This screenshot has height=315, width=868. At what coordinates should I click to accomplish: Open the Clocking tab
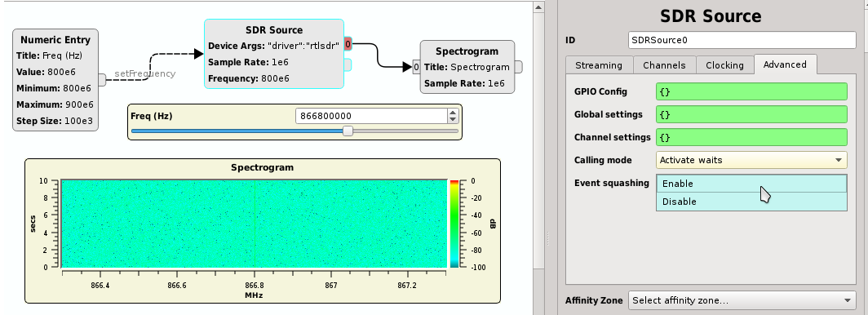point(724,65)
